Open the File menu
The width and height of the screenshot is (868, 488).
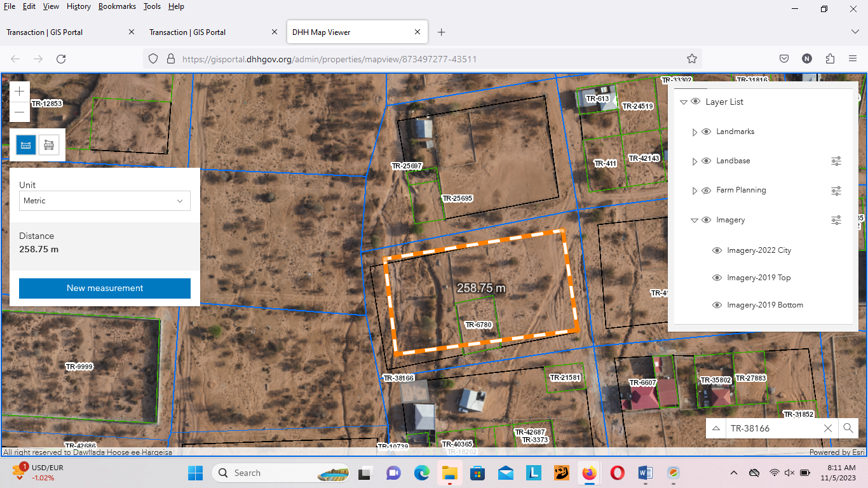[x=10, y=6]
